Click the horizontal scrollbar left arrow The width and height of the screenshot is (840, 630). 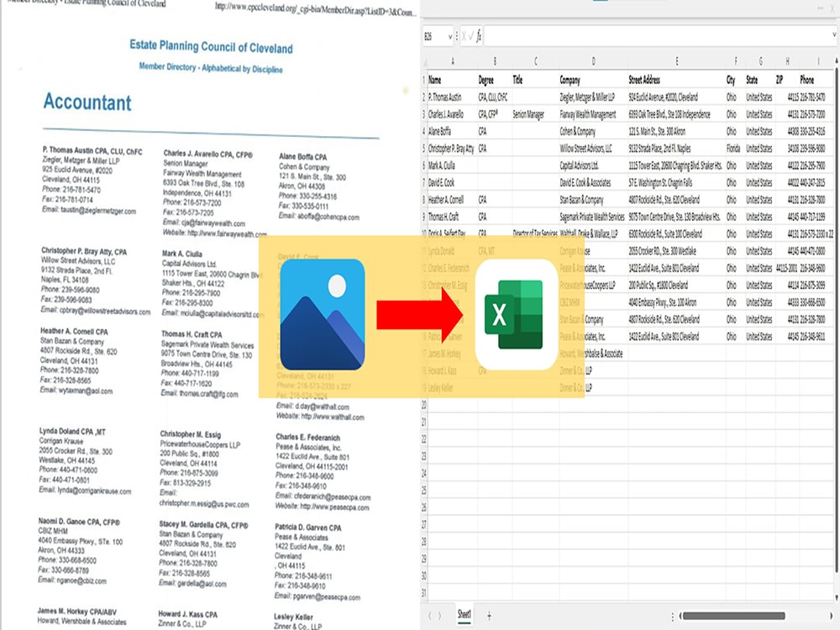click(680, 616)
